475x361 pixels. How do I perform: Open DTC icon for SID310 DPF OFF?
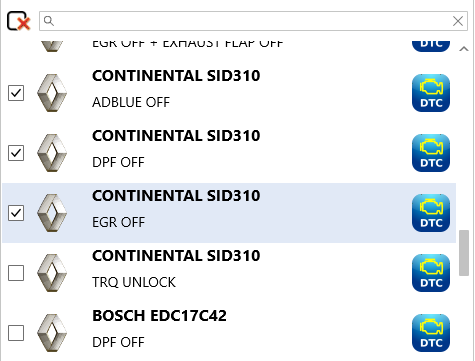coord(431,153)
